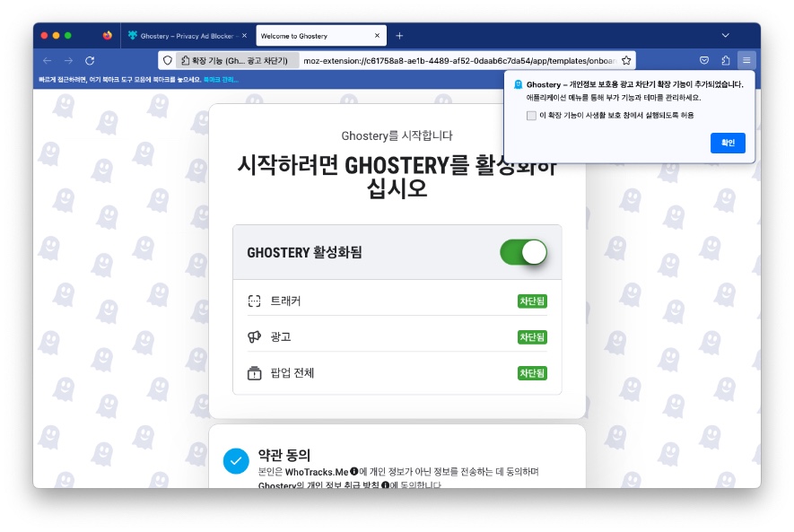Screen dimensions: 794x532
Task: Click the 차단됨 badge in 팝업 전체 row
Action: [532, 373]
